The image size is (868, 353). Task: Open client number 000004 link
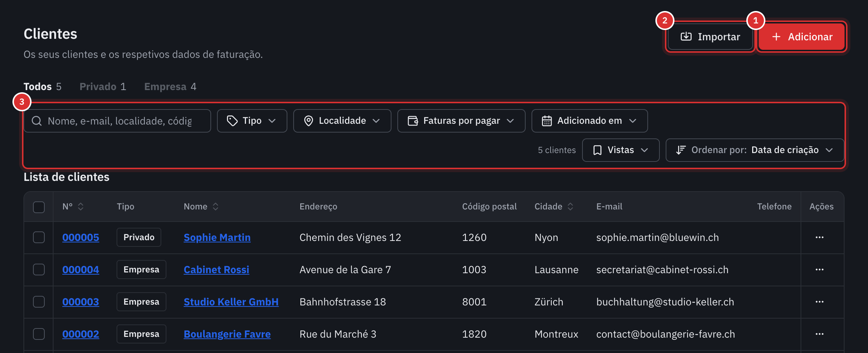(81, 270)
